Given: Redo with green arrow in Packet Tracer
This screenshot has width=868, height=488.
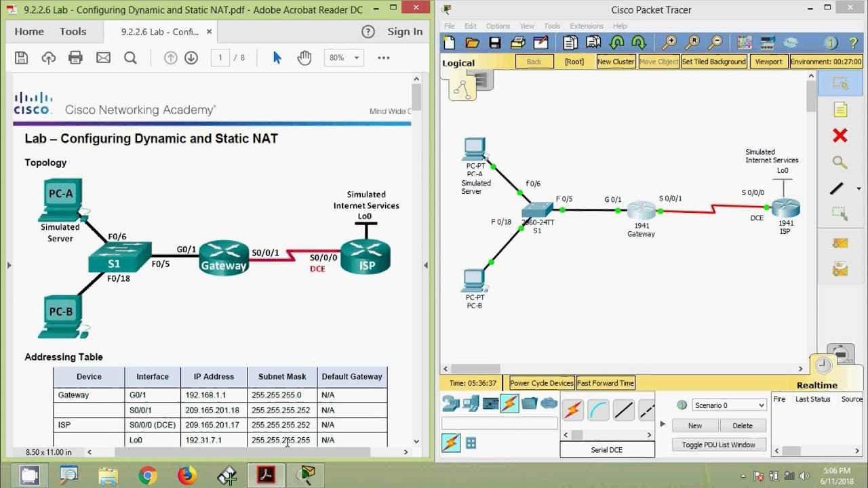Looking at the screenshot, I should [x=639, y=43].
